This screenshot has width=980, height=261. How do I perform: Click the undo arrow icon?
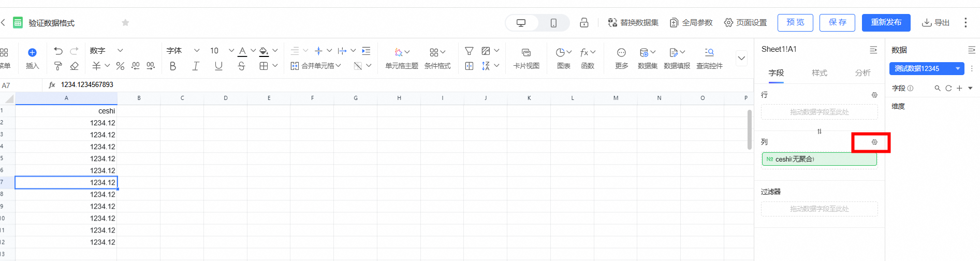pyautogui.click(x=58, y=51)
